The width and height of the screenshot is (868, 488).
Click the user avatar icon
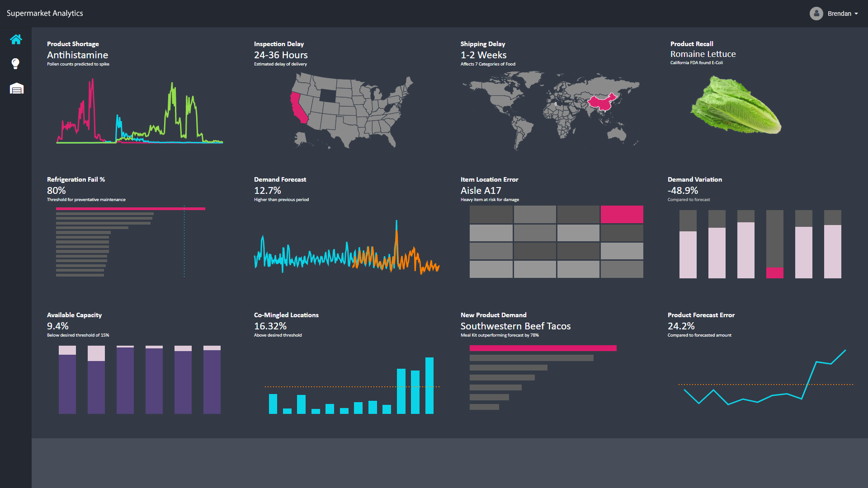[816, 14]
